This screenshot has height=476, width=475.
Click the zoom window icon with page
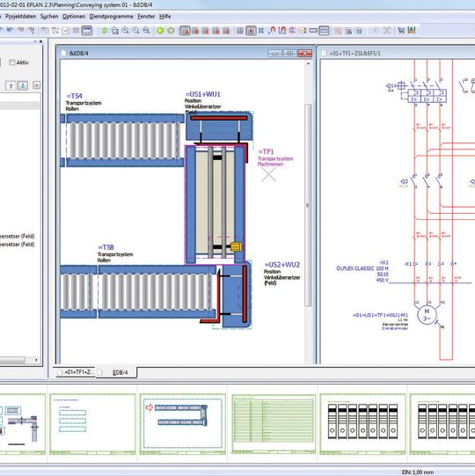tap(115, 31)
